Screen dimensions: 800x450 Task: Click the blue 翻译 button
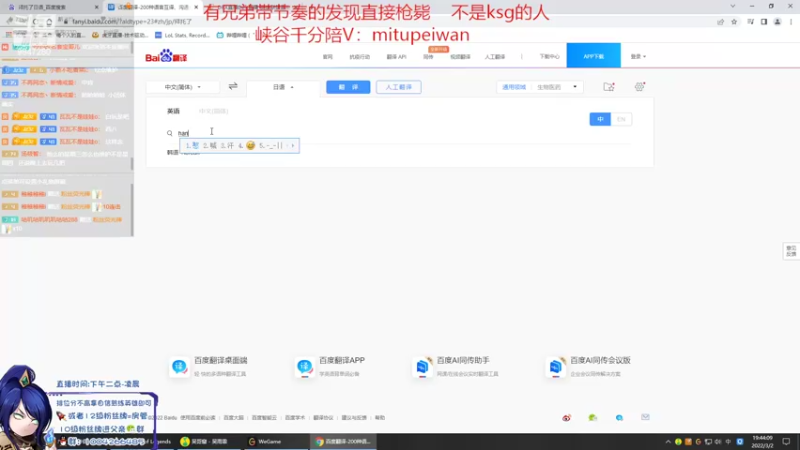(348, 87)
